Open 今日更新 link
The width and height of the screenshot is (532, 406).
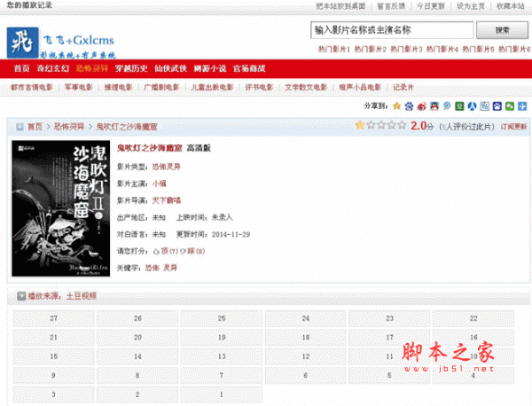coord(431,6)
